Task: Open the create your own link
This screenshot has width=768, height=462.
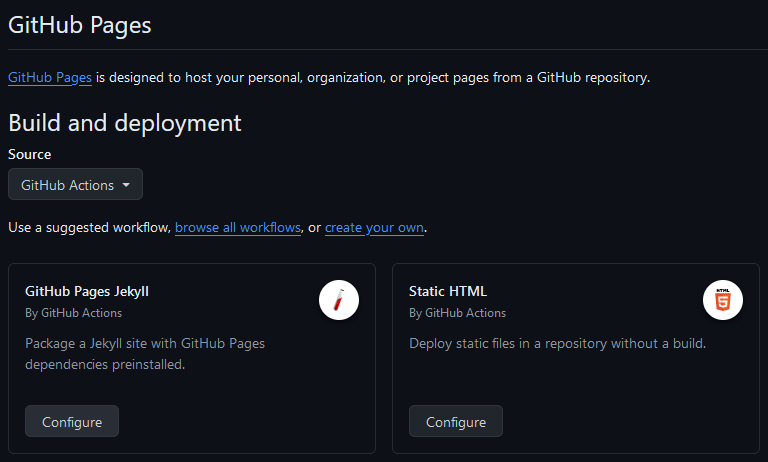Action: pos(374,228)
